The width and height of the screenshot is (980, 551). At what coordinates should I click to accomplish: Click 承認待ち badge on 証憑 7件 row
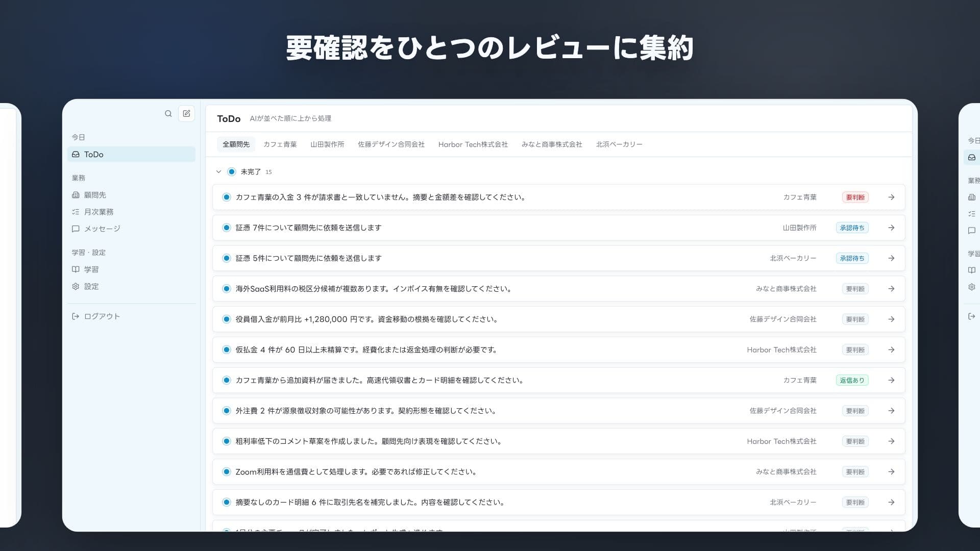pyautogui.click(x=852, y=228)
